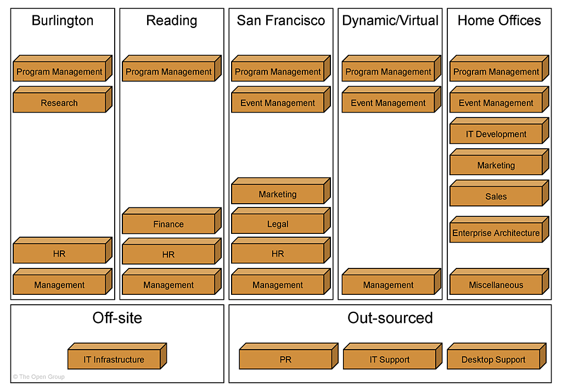Select Event Management under Dynamic/Virtual

tap(388, 103)
